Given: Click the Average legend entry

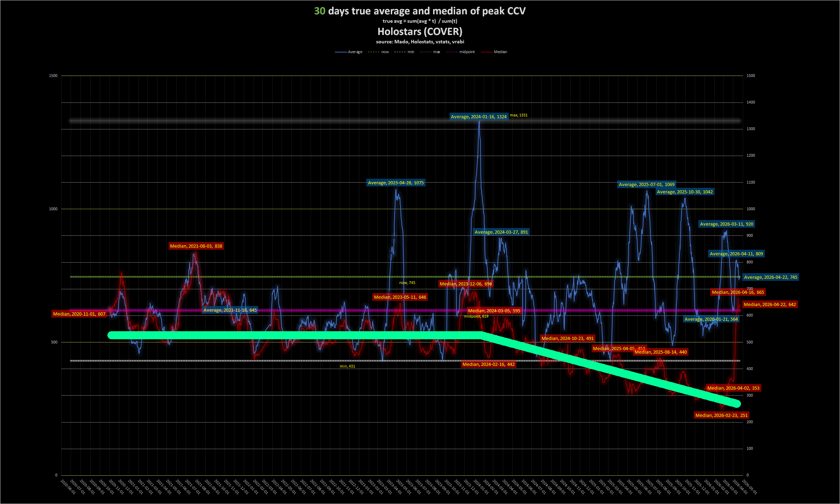Looking at the screenshot, I should (x=355, y=52).
